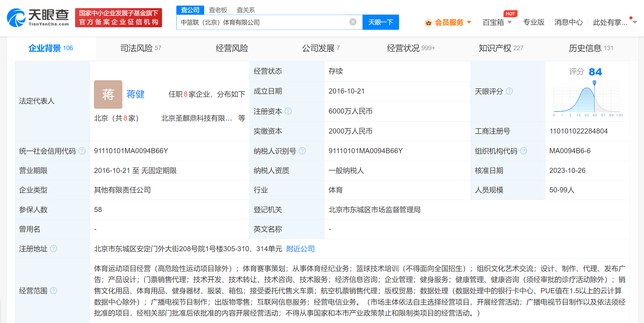The image size is (644, 323).
Task: Select the 经营风险 tab
Action: (x=232, y=48)
